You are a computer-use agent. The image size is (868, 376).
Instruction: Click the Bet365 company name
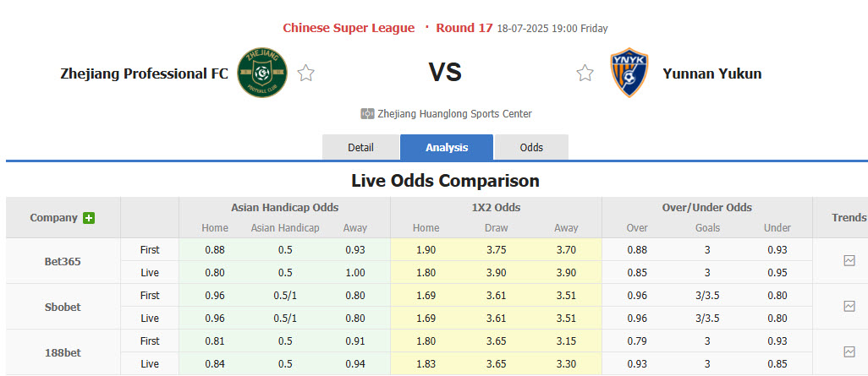(x=63, y=261)
